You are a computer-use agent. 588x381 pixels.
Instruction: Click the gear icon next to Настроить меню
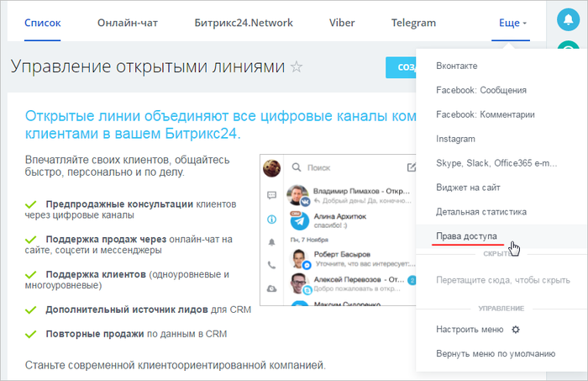tap(516, 330)
